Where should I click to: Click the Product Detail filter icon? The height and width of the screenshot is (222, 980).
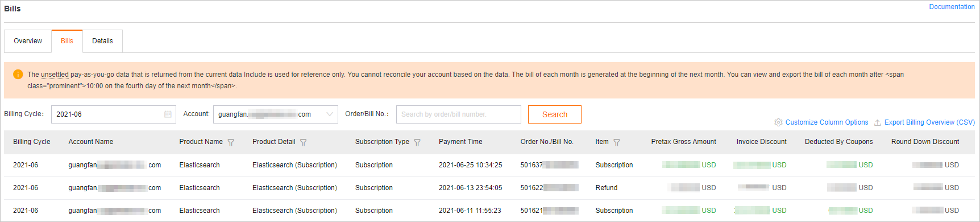tap(303, 142)
